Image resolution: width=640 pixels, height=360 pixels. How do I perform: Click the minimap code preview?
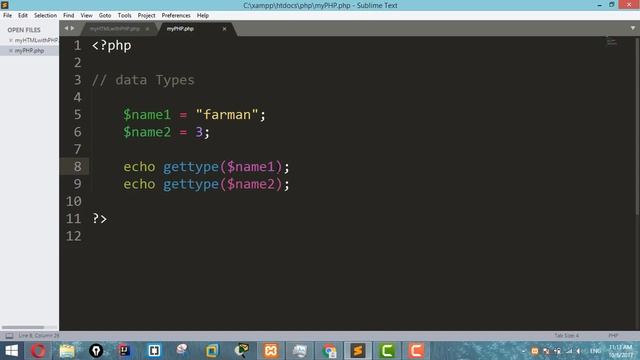[x=611, y=42]
